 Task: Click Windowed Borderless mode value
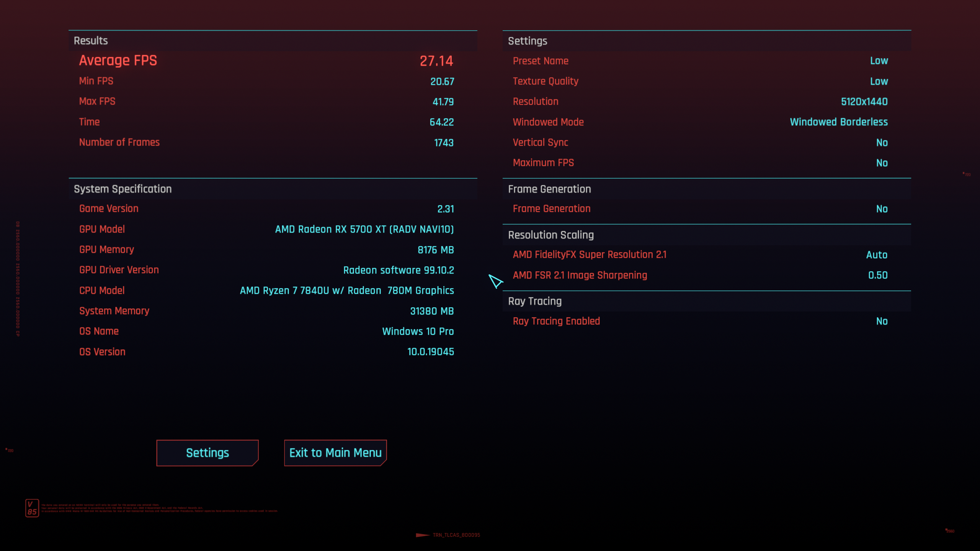click(x=839, y=122)
